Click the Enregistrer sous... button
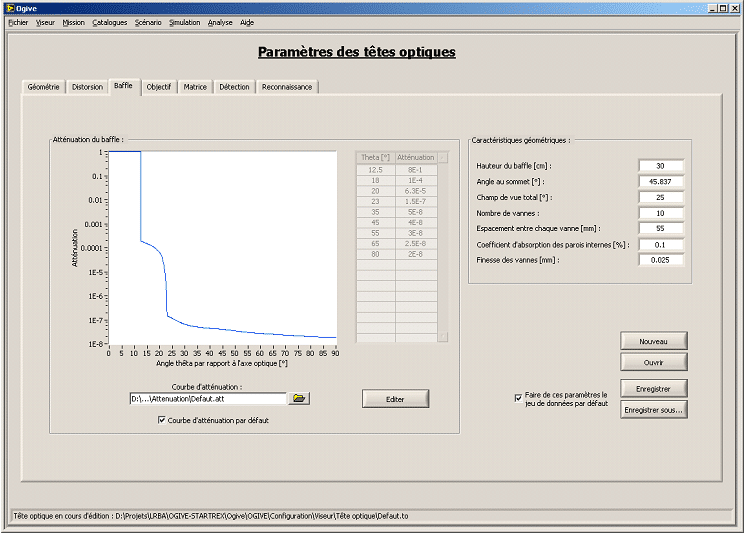The image size is (744, 534). (653, 409)
